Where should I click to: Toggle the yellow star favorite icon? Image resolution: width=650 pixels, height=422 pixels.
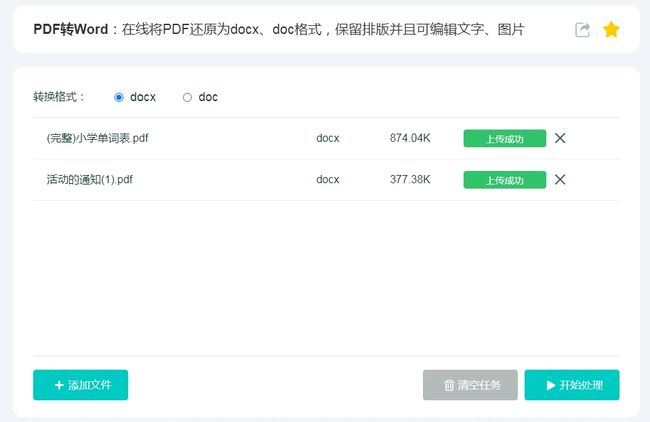coord(611,29)
